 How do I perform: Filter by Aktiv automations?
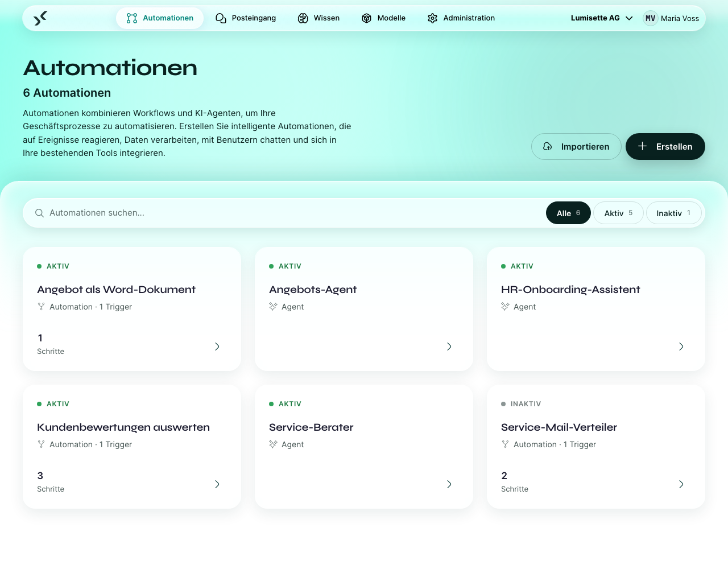(618, 213)
